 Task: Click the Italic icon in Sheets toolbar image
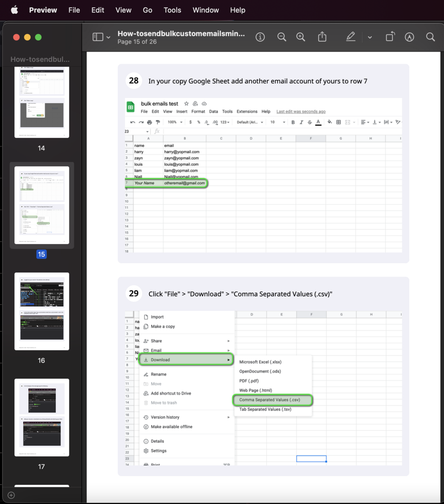tap(301, 122)
